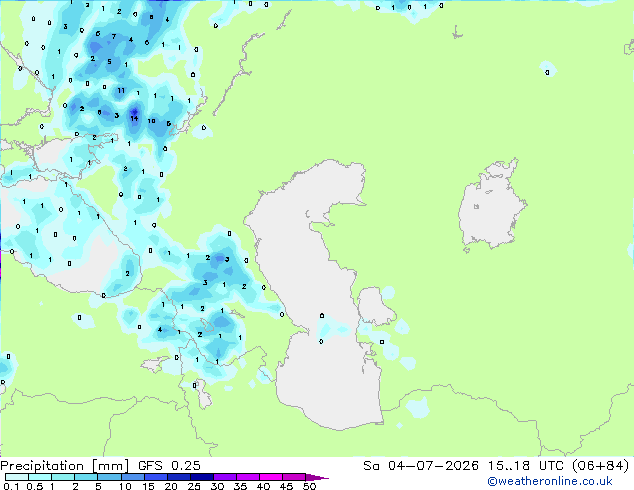Click the 'Precipitation [mm]' title text
The image size is (634, 490).
pyautogui.click(x=64, y=466)
